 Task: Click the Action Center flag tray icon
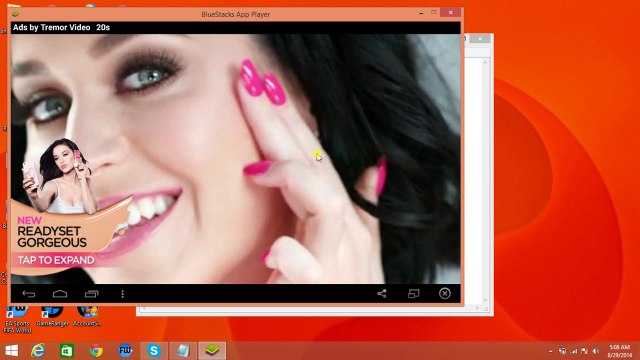coord(585,351)
